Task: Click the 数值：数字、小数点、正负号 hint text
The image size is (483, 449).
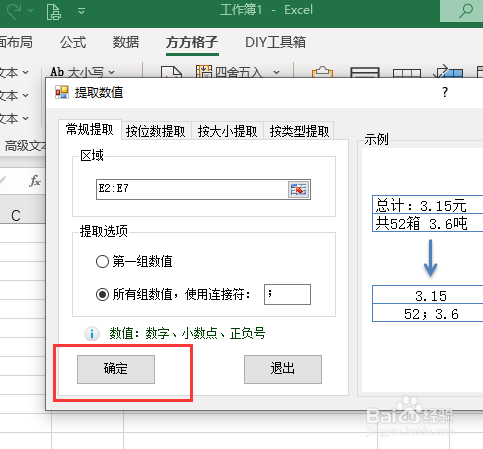Action: (x=187, y=333)
